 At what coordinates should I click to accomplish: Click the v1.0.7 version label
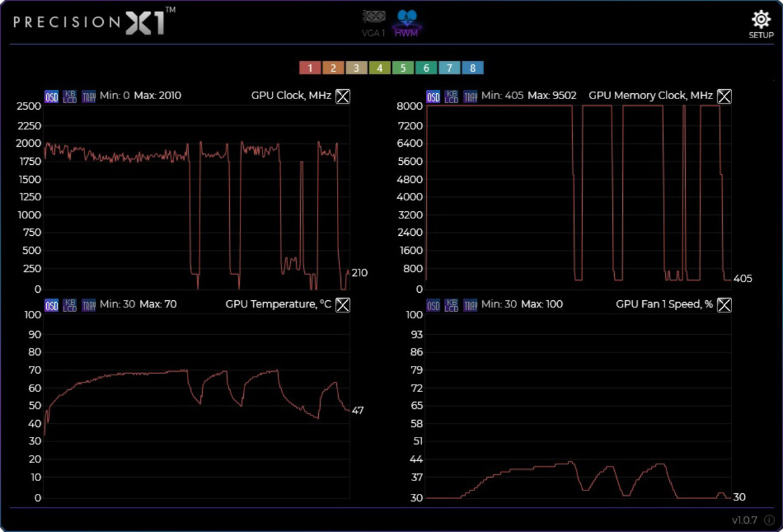tap(745, 520)
